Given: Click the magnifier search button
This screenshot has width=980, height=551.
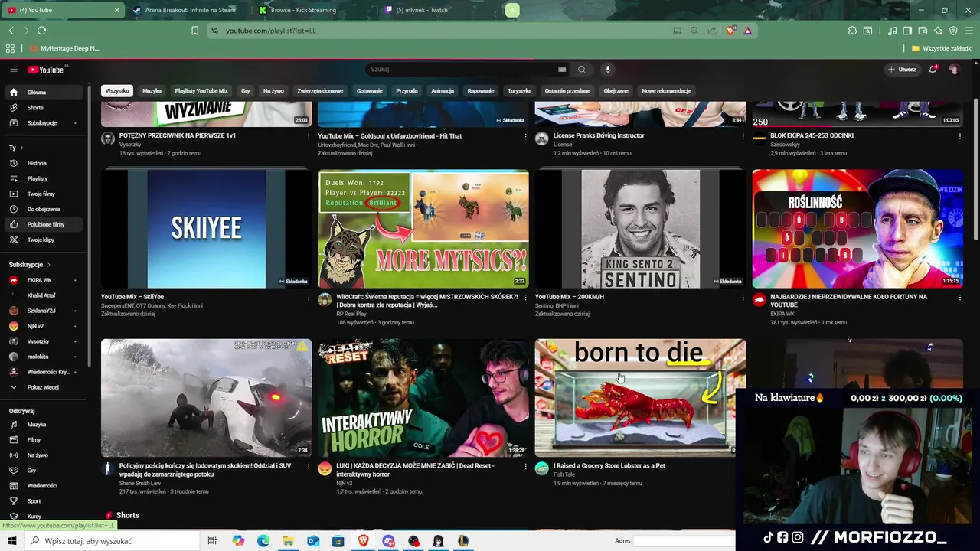Looking at the screenshot, I should point(582,70).
